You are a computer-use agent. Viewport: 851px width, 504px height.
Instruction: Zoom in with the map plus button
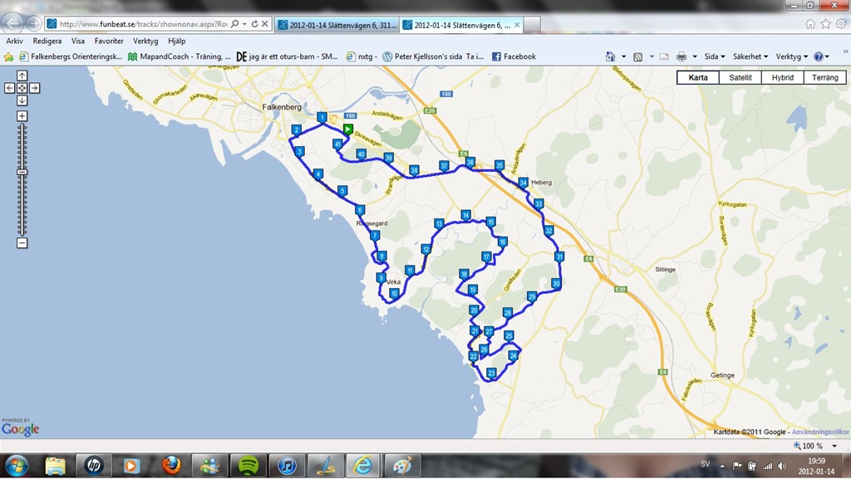click(22, 116)
